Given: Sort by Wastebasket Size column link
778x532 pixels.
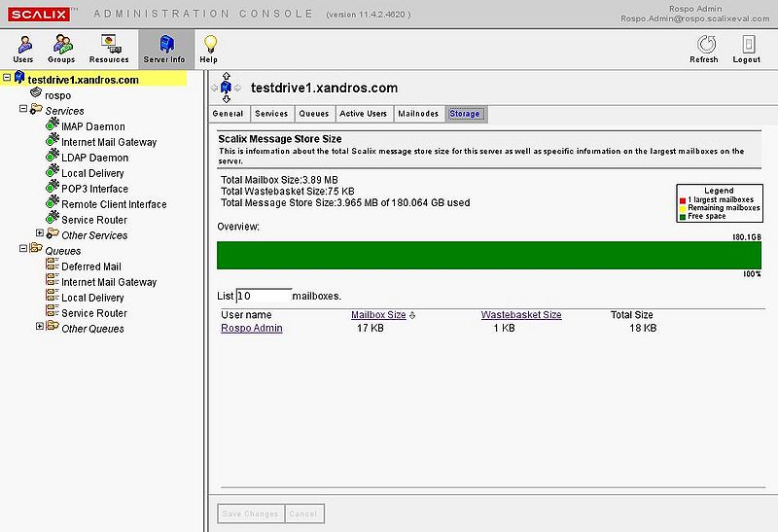Looking at the screenshot, I should click(x=520, y=315).
